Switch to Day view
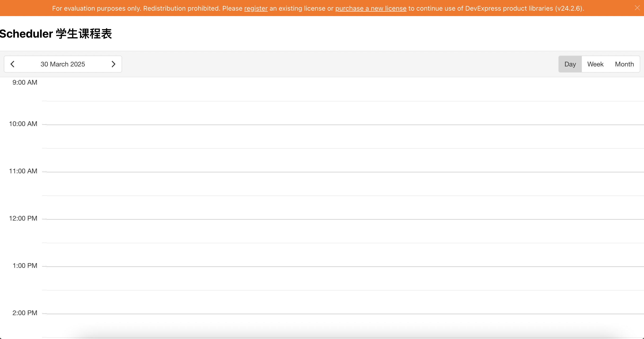 (x=570, y=64)
